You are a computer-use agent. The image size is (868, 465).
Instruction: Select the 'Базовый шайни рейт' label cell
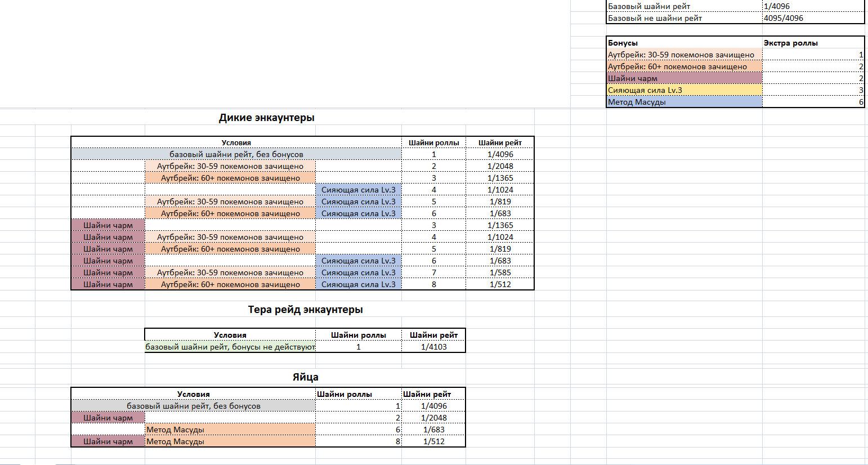[684, 6]
